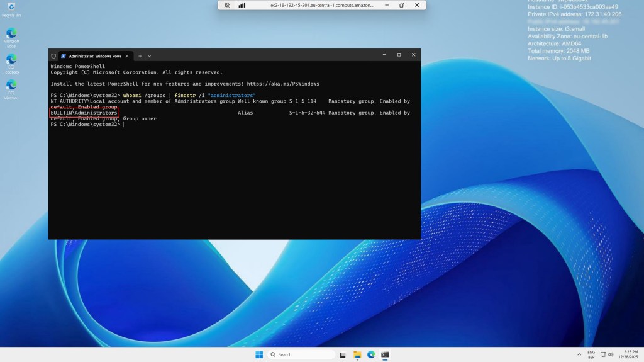This screenshot has width=644, height=362.
Task: Launch Edge from the taskbar
Action: click(371, 354)
